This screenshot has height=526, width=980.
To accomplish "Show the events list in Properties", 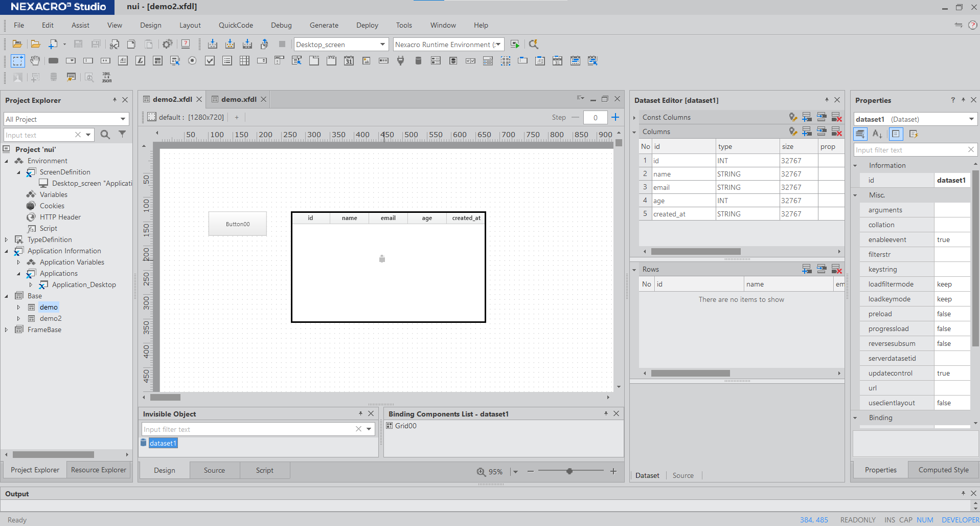I will 914,134.
